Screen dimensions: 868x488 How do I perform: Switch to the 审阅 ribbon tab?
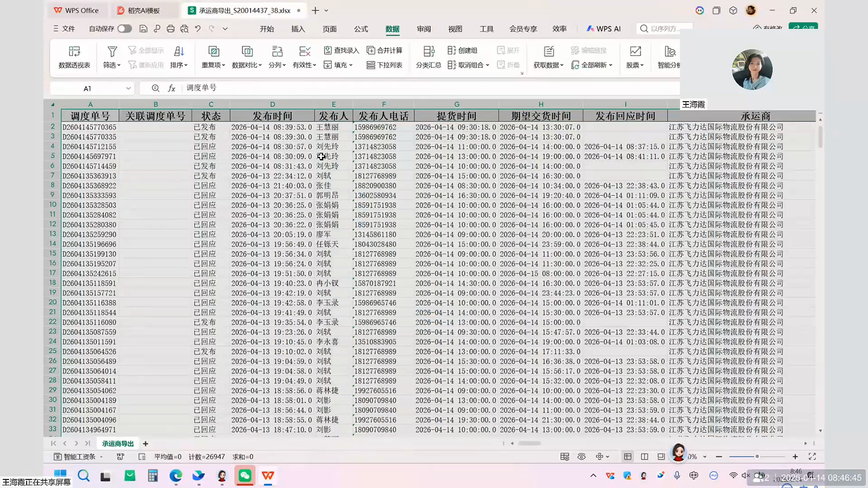(x=424, y=29)
